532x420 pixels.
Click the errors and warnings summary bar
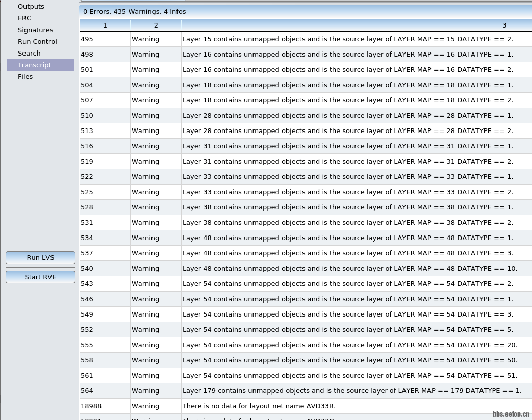click(x=305, y=11)
